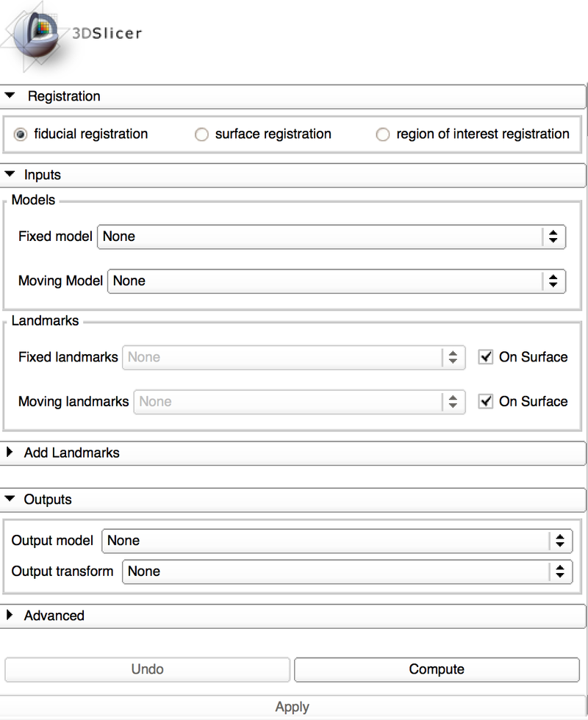Viewport: 588px width, 720px height.
Task: Collapse the Outputs panel
Action: tap(10, 499)
